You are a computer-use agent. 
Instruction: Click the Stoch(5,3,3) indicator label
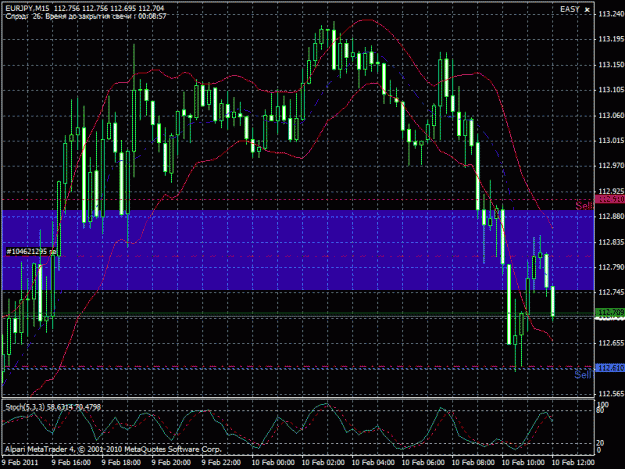pos(53,407)
